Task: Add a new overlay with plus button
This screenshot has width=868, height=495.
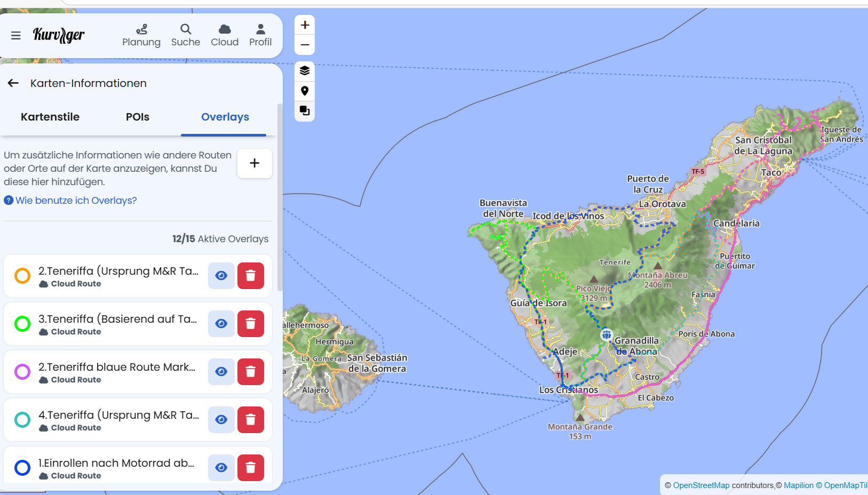Action: pyautogui.click(x=254, y=163)
